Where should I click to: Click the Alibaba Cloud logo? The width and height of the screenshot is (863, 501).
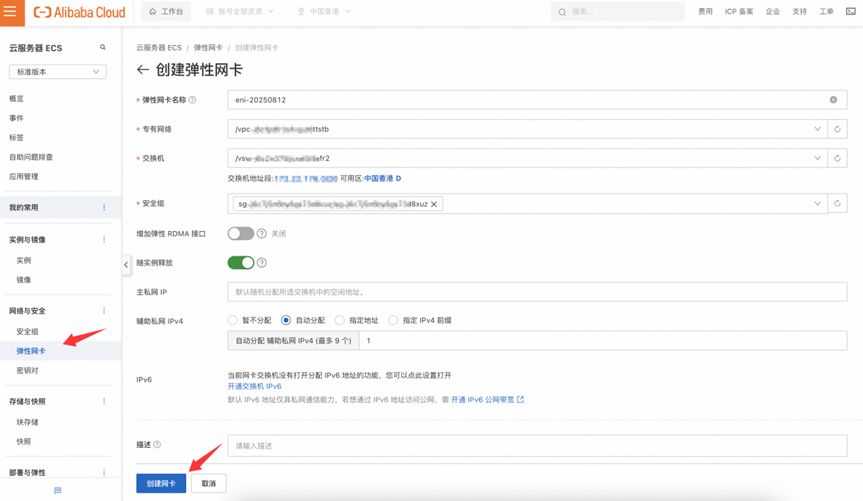click(79, 12)
